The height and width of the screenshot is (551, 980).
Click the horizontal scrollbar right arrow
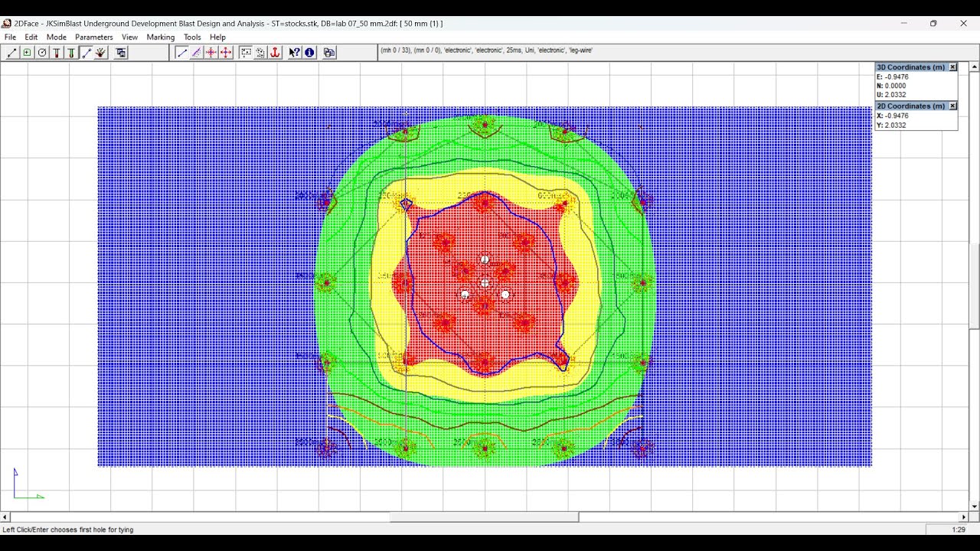964,517
